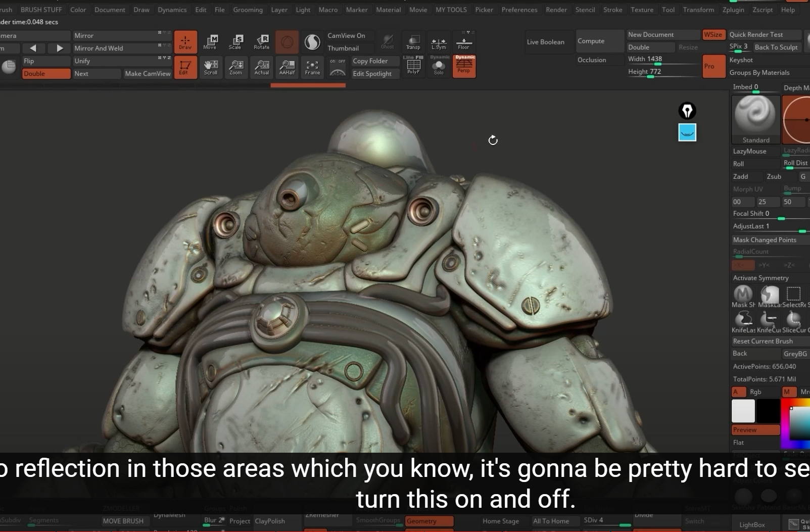This screenshot has width=810, height=532.
Task: Open the Standard brush thumbnail
Action: (755, 119)
